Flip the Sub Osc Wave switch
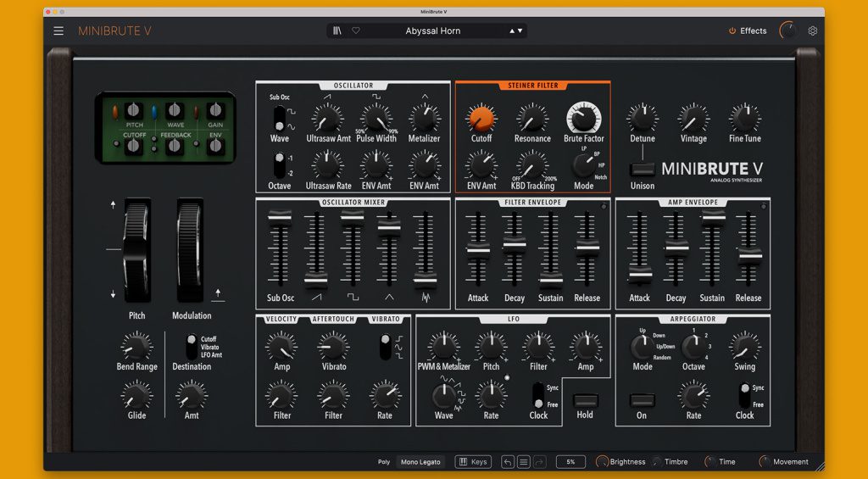868x479 pixels. (280, 118)
